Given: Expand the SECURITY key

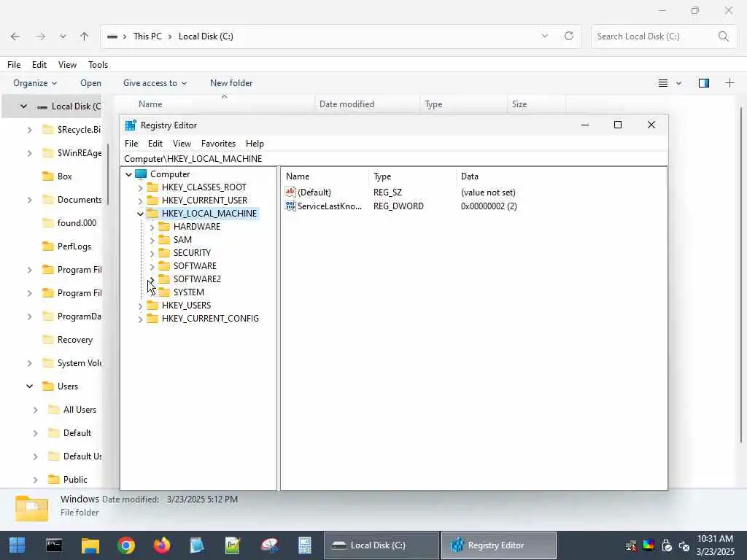Looking at the screenshot, I should tap(152, 253).
